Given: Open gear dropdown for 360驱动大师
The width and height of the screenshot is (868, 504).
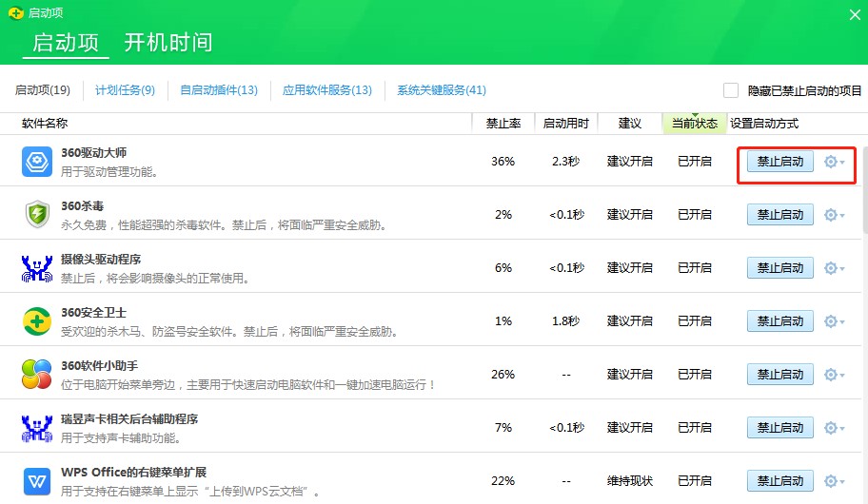Looking at the screenshot, I should (x=834, y=162).
